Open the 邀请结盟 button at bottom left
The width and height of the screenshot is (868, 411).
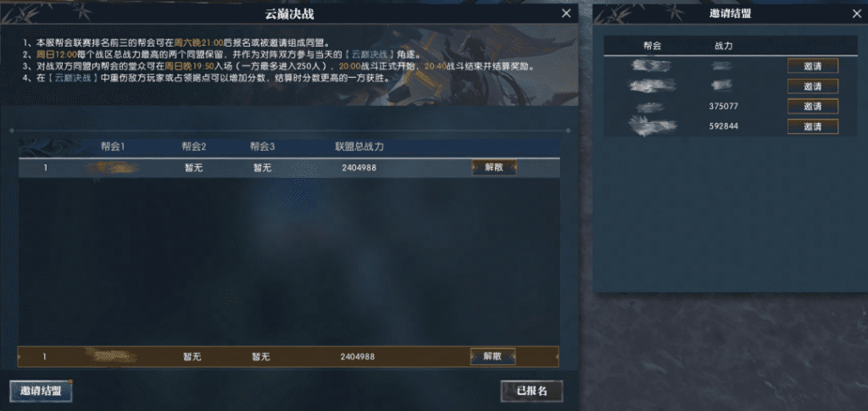[41, 392]
